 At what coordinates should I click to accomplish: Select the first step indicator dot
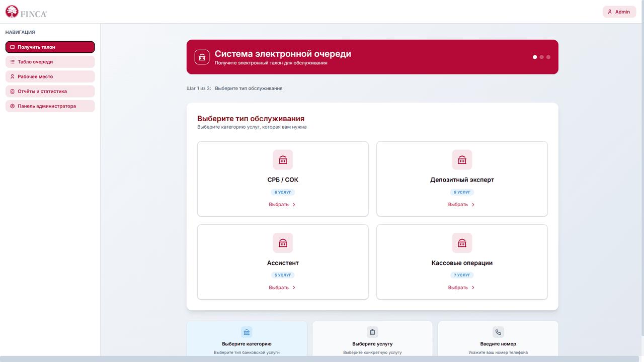pos(535,57)
